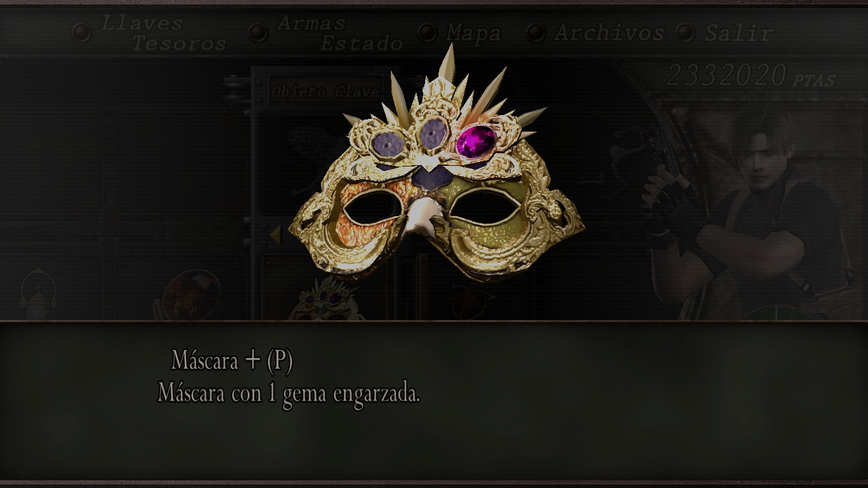
Task: Click the yellow left arrow in item panel
Action: point(275,235)
